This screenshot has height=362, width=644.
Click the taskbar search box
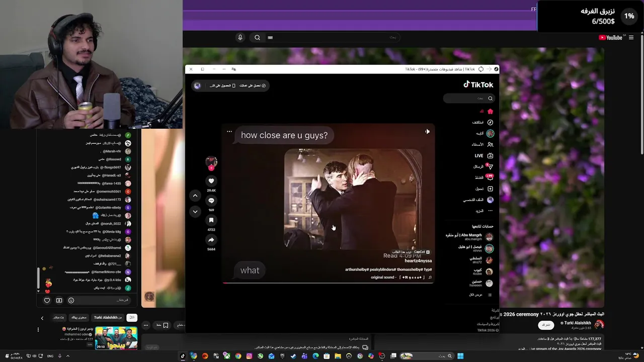(x=426, y=356)
